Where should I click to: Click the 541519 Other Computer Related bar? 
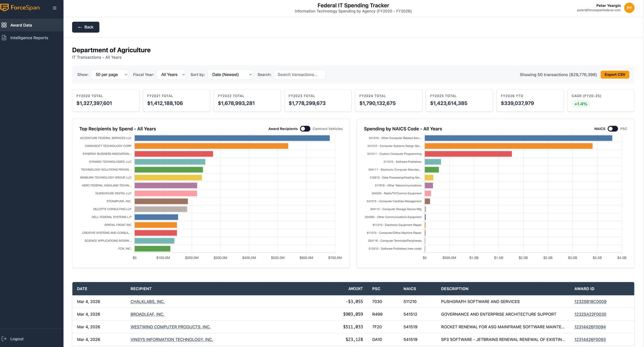(x=518, y=138)
